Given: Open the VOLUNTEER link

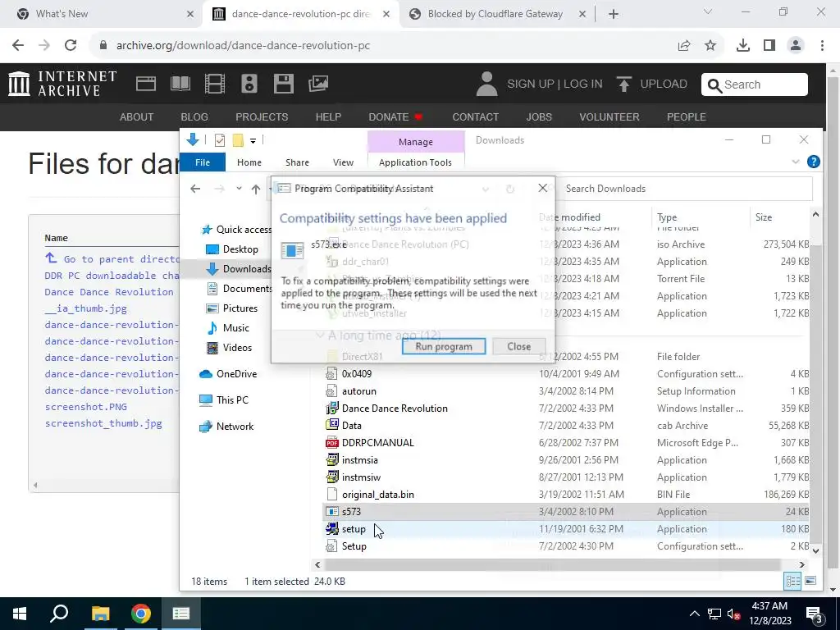Looking at the screenshot, I should pyautogui.click(x=609, y=116).
